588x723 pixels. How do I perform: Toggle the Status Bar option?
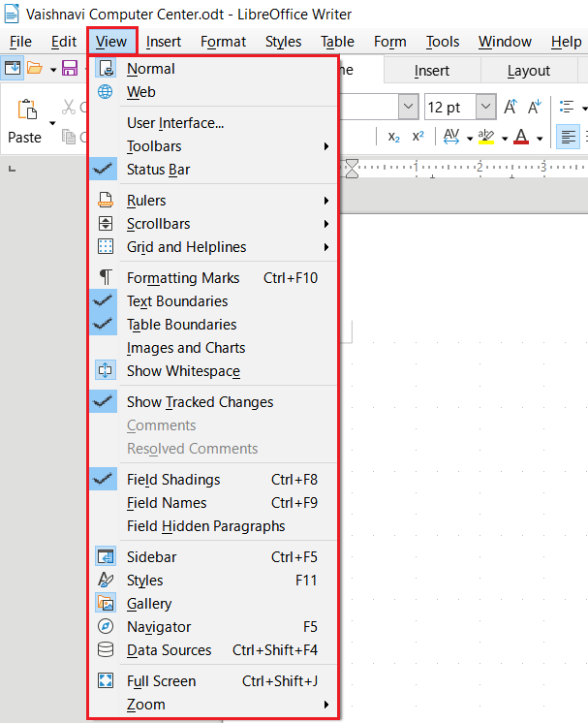213,170
